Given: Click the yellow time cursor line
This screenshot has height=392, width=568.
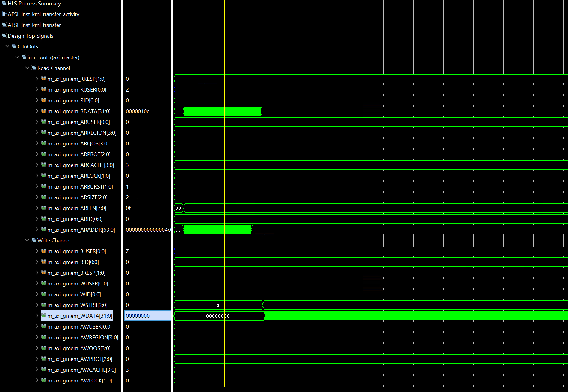Looking at the screenshot, I should pyautogui.click(x=224, y=193).
